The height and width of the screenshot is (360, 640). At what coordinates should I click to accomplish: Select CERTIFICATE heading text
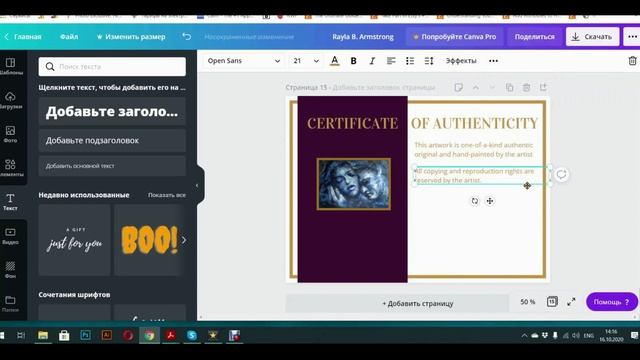click(352, 123)
